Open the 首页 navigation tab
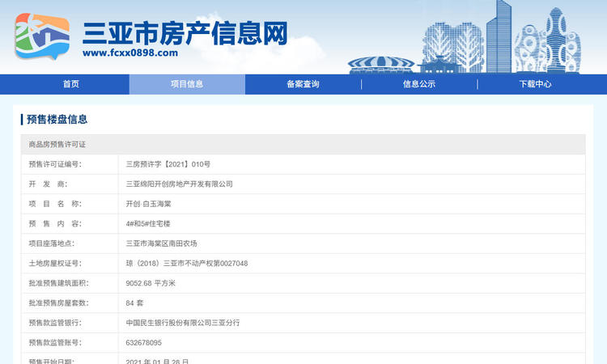Viewport: 607px width, 364px height. pos(71,84)
